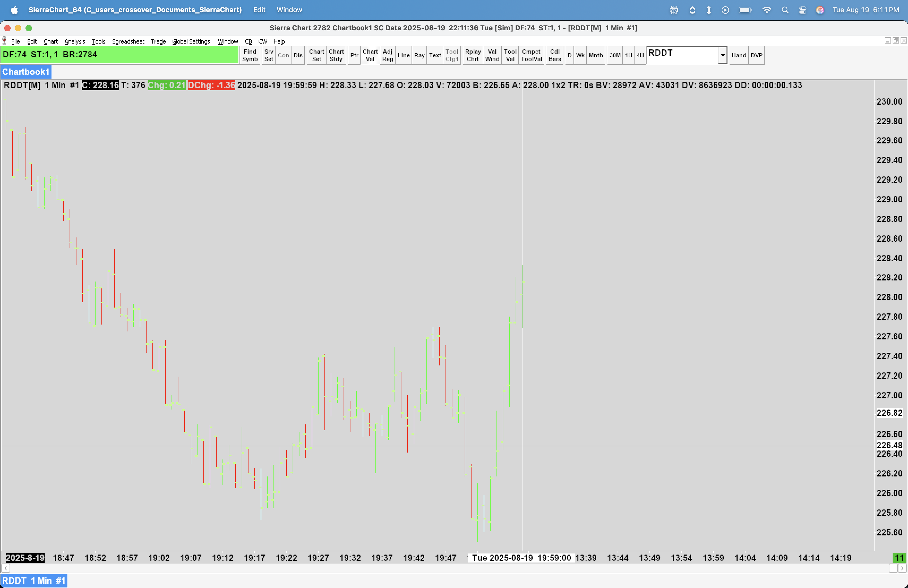The image size is (908, 588).
Task: Switch chart to the 30M timeframe
Action: coord(614,55)
